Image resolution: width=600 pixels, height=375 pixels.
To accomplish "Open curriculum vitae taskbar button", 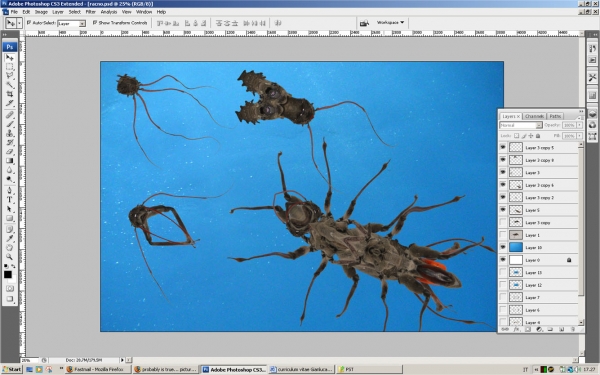I will 301,369.
